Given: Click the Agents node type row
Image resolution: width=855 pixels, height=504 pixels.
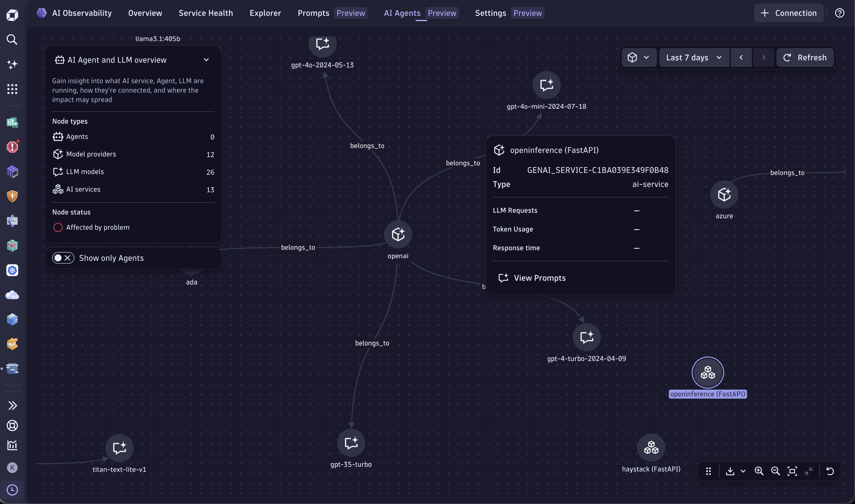Looking at the screenshot, I should tap(133, 137).
